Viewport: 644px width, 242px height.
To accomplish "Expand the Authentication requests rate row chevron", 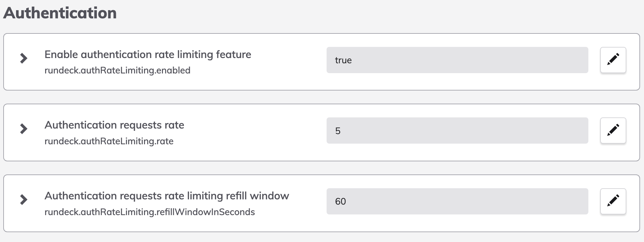I will point(24,129).
